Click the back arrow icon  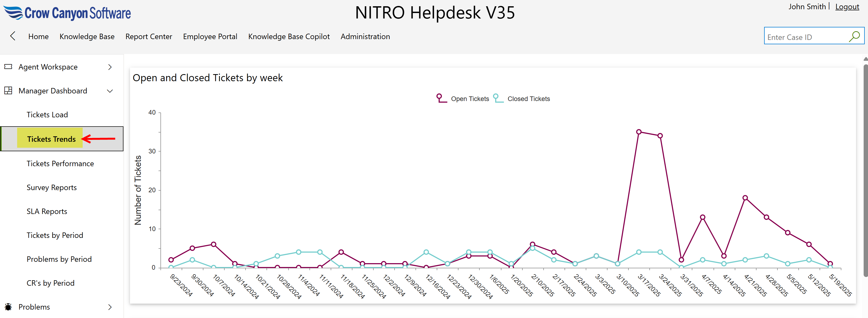[13, 36]
